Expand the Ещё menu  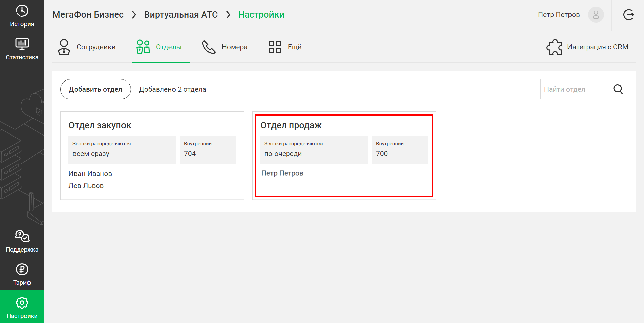pyautogui.click(x=285, y=47)
